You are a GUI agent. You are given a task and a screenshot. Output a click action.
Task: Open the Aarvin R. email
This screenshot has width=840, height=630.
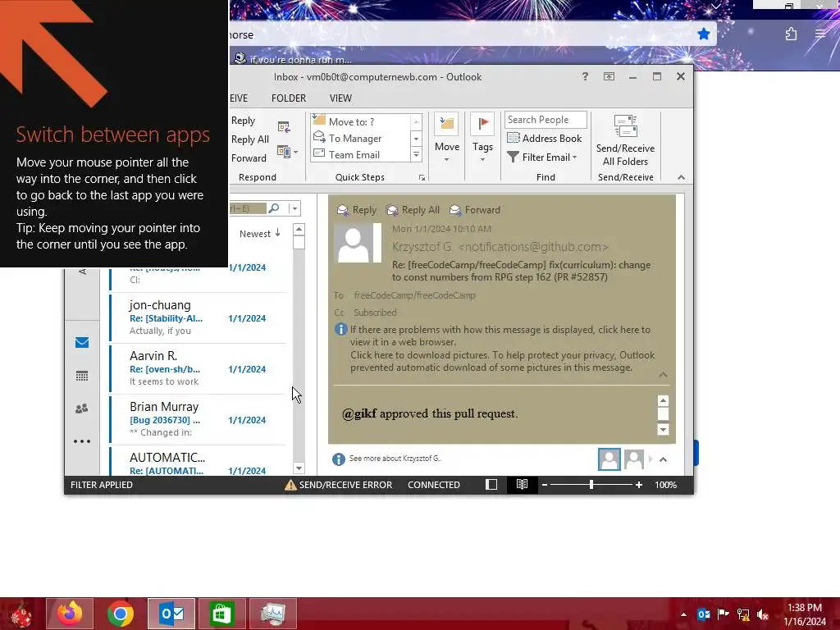(199, 368)
